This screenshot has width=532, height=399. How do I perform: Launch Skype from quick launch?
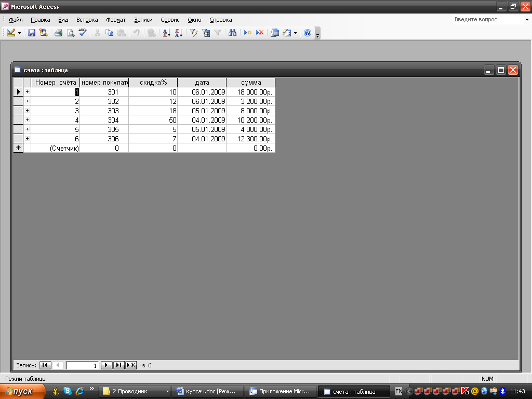click(68, 391)
